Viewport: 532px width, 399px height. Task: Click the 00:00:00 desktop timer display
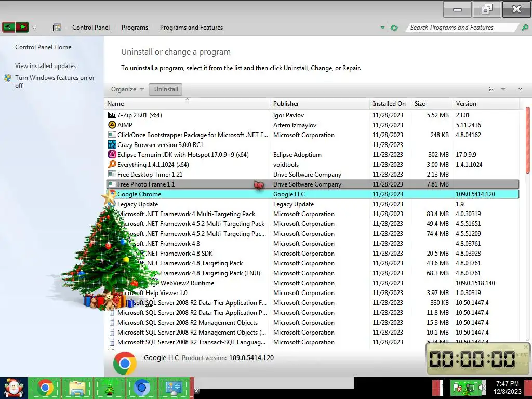coord(472,358)
